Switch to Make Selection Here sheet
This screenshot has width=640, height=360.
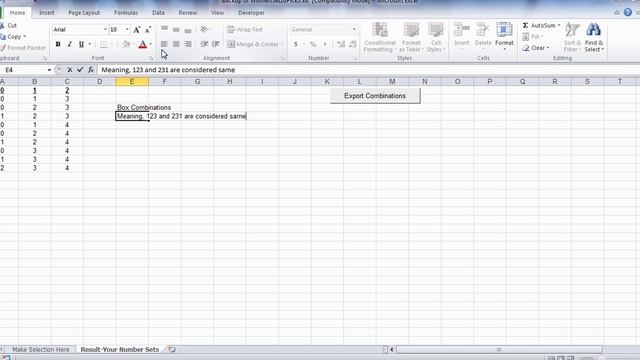point(41,349)
